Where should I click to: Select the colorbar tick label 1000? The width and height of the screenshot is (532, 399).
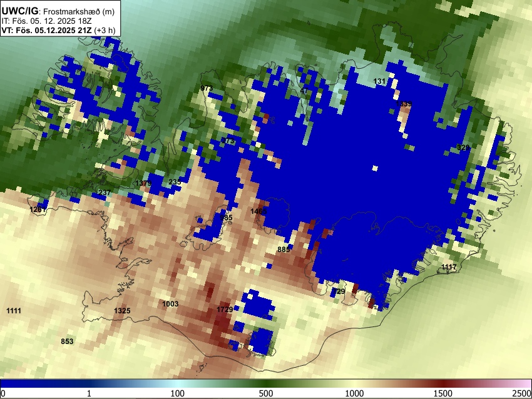[x=354, y=393]
